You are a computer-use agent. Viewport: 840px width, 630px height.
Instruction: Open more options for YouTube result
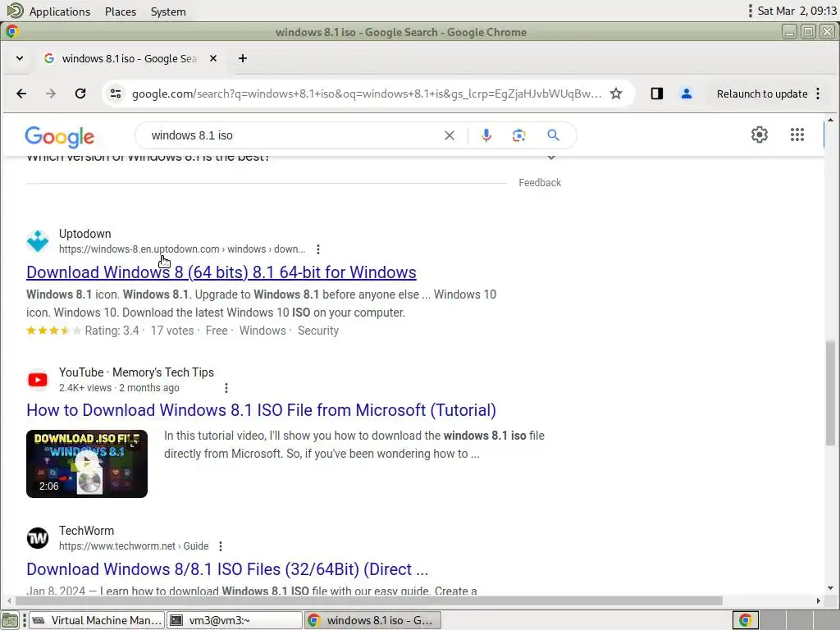tap(226, 388)
